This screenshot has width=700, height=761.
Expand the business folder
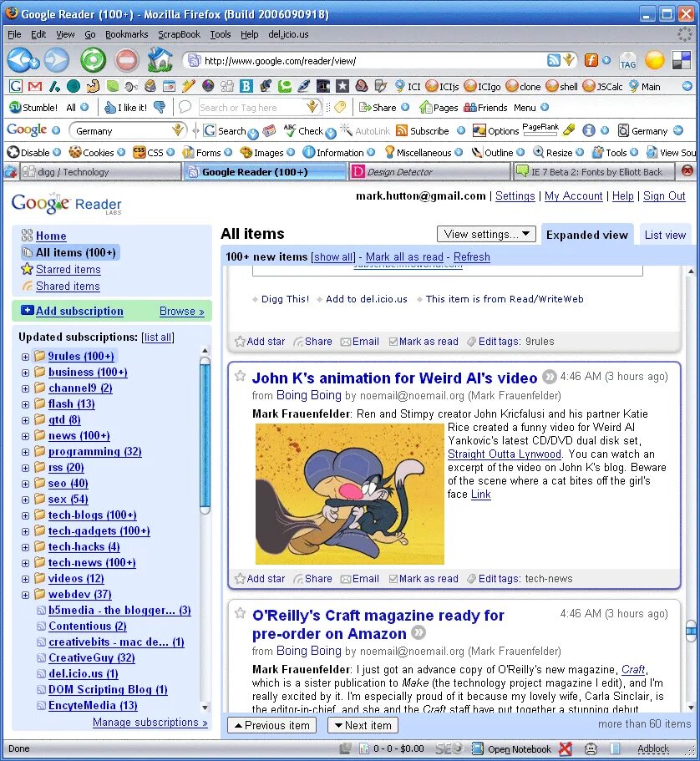tap(25, 373)
